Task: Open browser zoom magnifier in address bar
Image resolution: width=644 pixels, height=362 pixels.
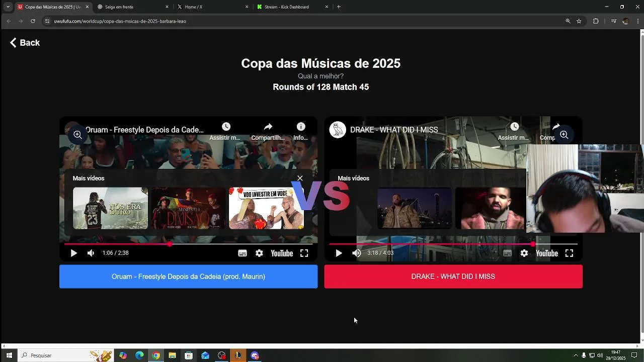Action: tap(568, 21)
